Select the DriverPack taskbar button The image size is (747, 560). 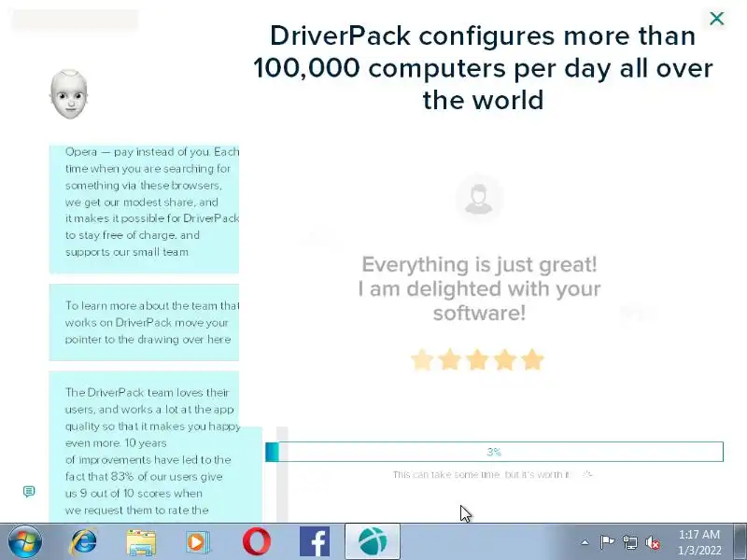click(372, 541)
